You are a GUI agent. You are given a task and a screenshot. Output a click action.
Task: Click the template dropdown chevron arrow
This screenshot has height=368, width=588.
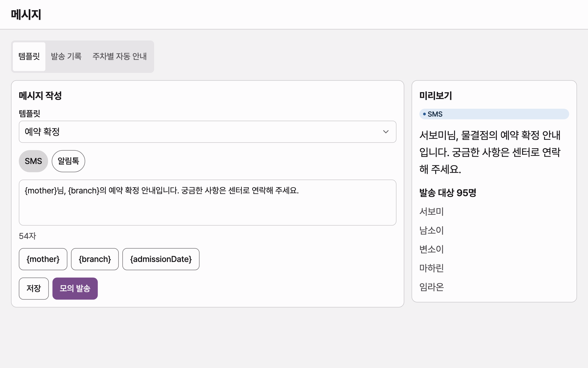tap(386, 132)
